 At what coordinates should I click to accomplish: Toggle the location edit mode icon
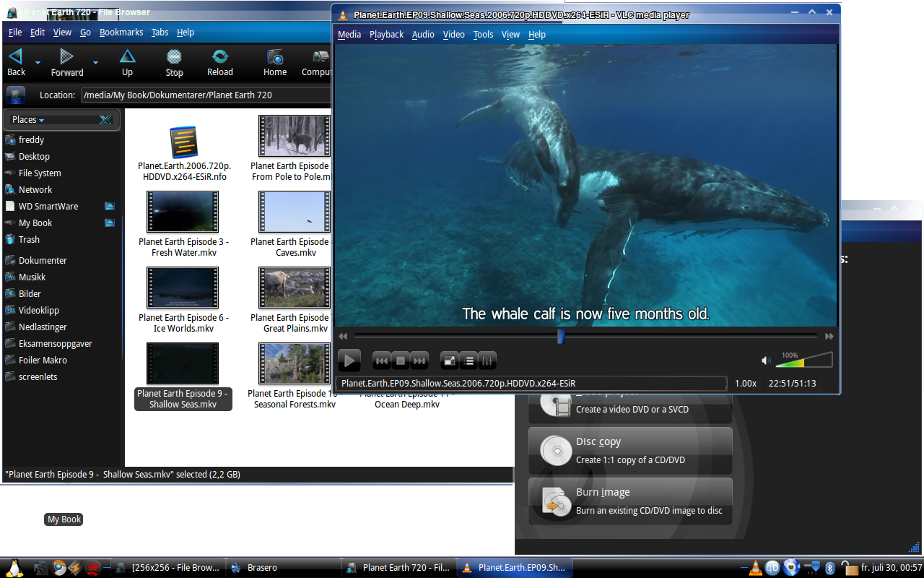tap(16, 95)
